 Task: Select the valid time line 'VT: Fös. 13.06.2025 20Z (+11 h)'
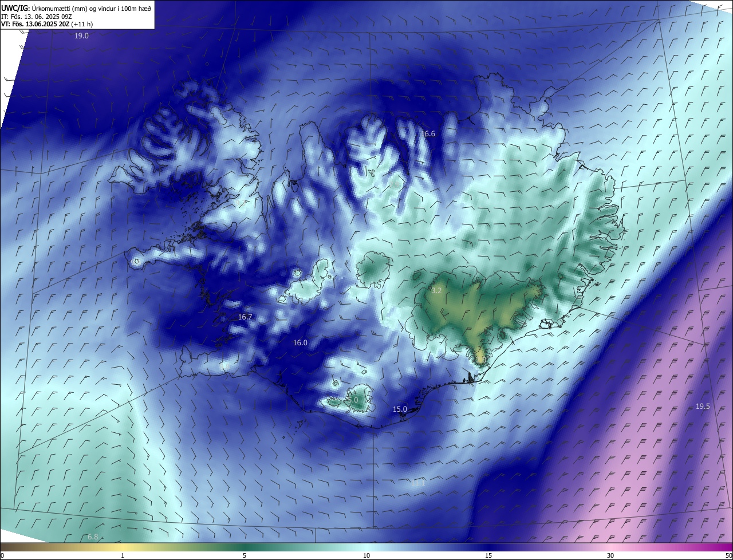point(47,24)
